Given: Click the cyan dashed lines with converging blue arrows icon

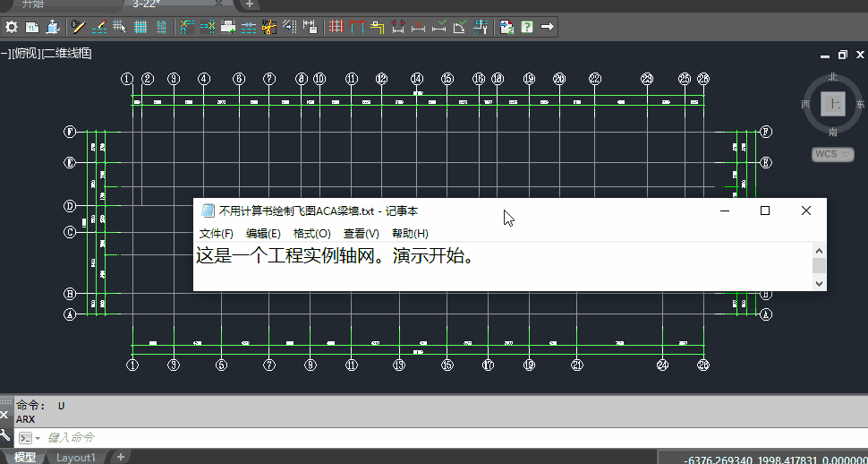Looking at the screenshot, I should click(x=249, y=27).
